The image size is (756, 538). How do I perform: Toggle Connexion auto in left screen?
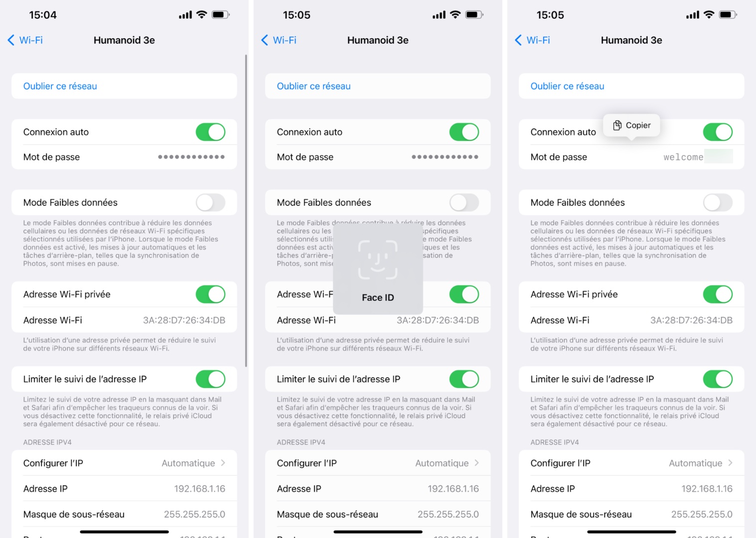[210, 132]
